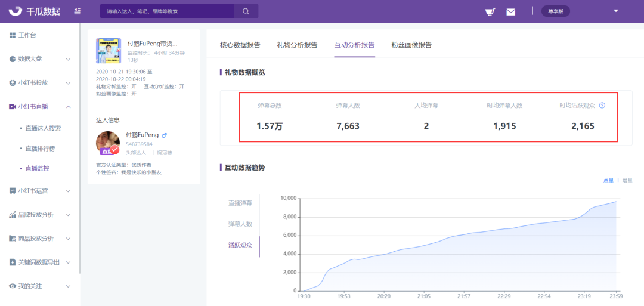
Task: Click the 铜冠薯 tag
Action: click(x=165, y=152)
